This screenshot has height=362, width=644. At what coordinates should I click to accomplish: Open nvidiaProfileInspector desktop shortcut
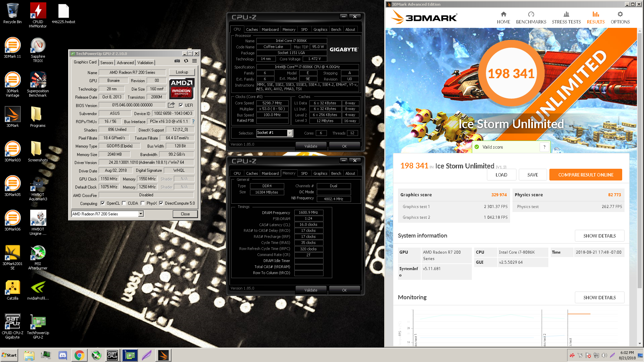click(38, 290)
